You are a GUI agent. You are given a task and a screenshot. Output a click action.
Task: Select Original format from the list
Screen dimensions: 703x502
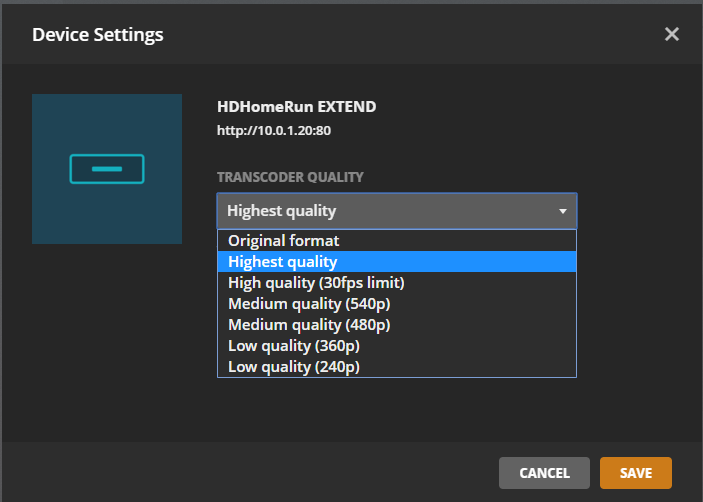coord(284,240)
